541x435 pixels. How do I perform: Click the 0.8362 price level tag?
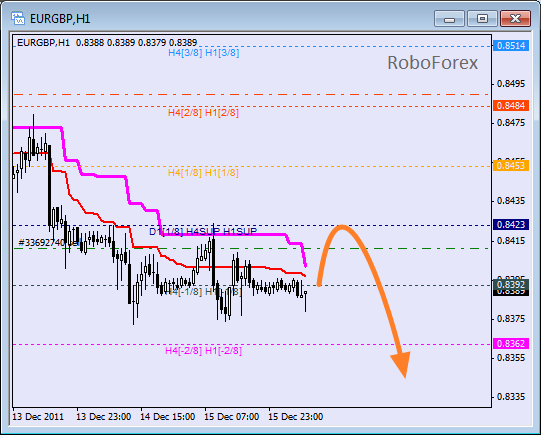pyautogui.click(x=511, y=344)
